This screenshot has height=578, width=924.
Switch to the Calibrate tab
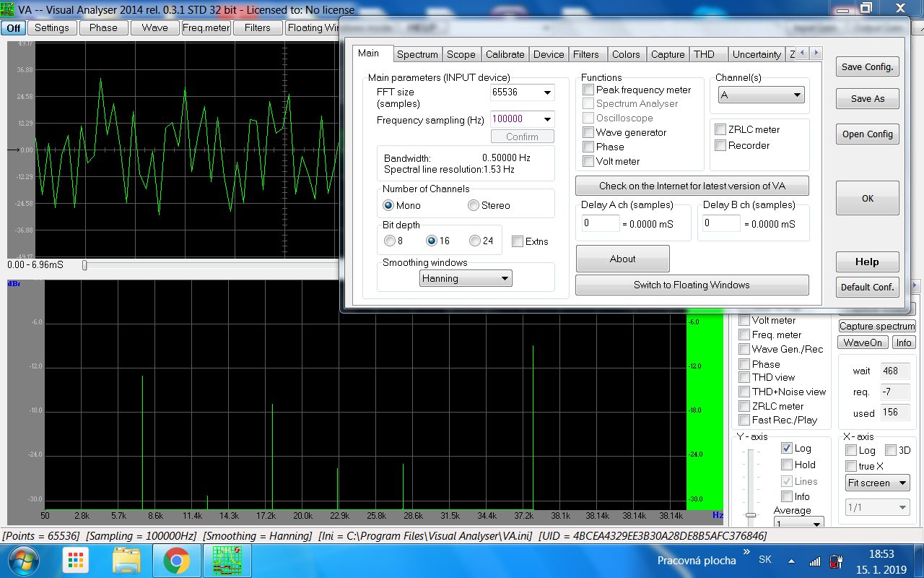tap(505, 54)
